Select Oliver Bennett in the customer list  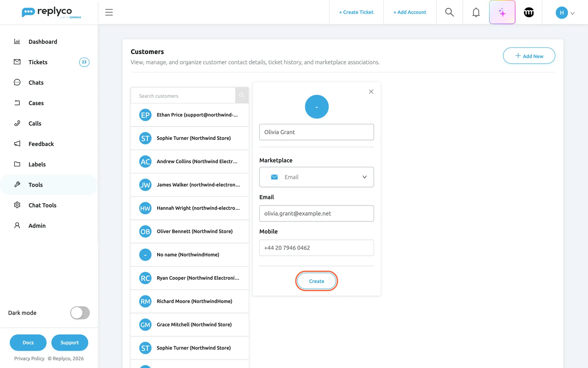click(189, 231)
